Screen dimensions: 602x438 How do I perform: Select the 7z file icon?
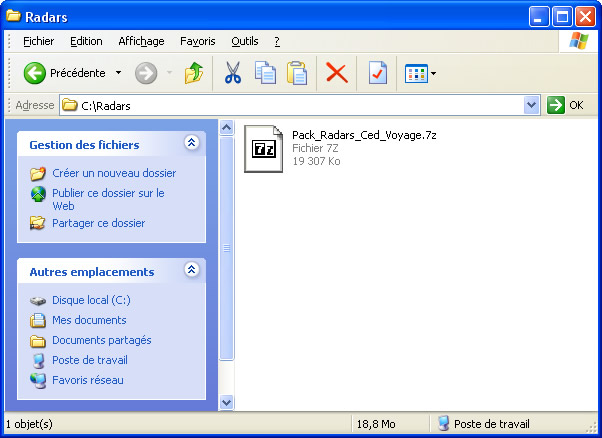pos(263,149)
